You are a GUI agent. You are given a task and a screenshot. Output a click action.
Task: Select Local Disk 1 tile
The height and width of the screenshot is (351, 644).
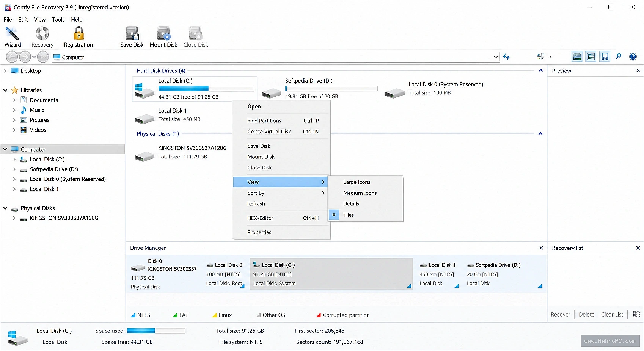[169, 115]
